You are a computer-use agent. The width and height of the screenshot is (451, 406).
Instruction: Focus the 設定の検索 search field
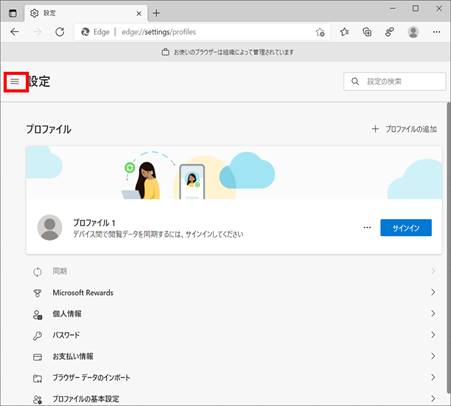(395, 81)
